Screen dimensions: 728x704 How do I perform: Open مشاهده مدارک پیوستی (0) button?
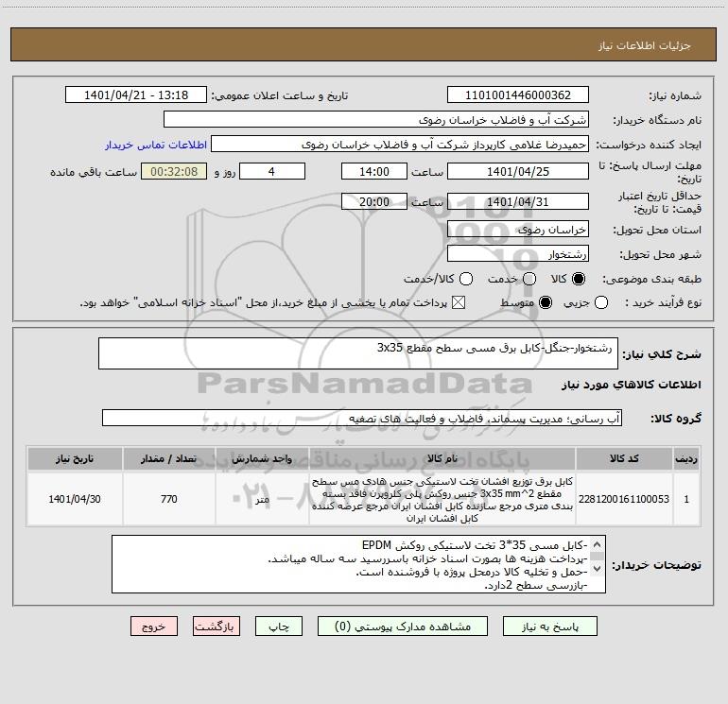click(403, 627)
